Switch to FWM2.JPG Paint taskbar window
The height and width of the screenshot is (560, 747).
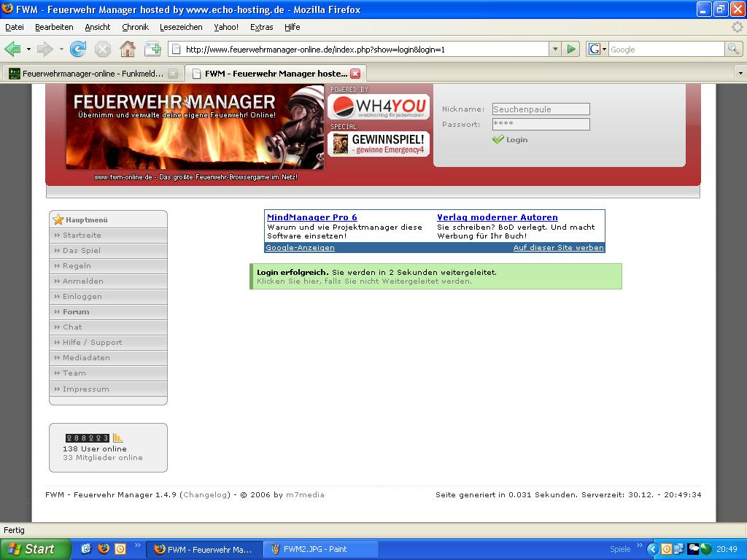point(321,549)
